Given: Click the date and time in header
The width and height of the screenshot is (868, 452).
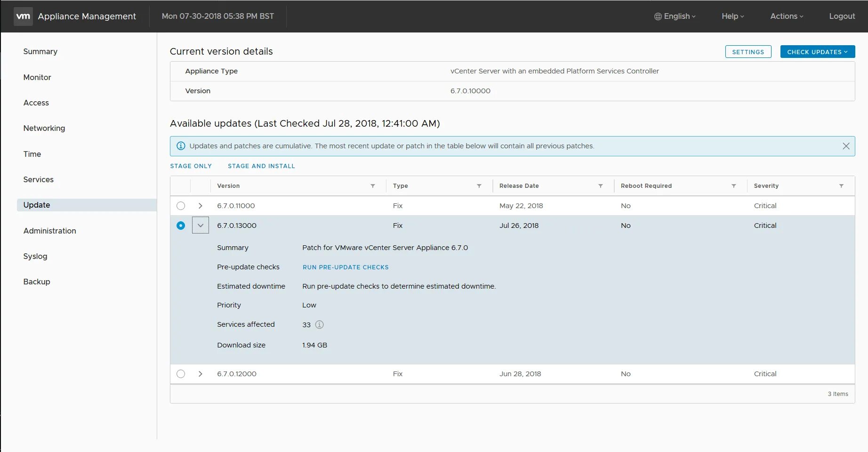Looking at the screenshot, I should tap(218, 16).
